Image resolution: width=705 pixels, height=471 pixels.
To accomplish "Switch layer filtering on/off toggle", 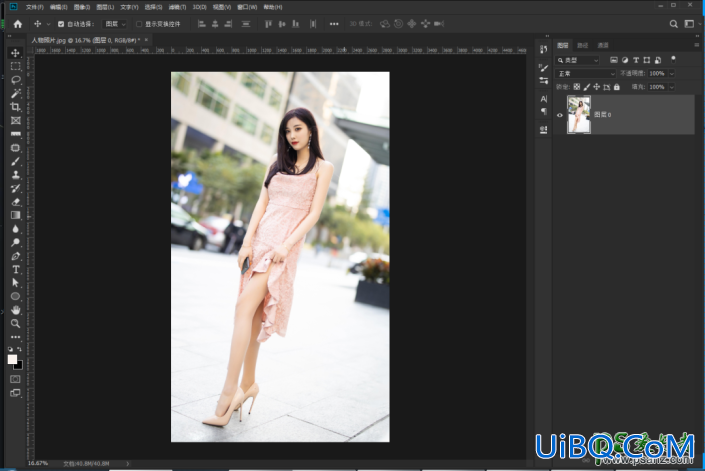I will pyautogui.click(x=673, y=59).
